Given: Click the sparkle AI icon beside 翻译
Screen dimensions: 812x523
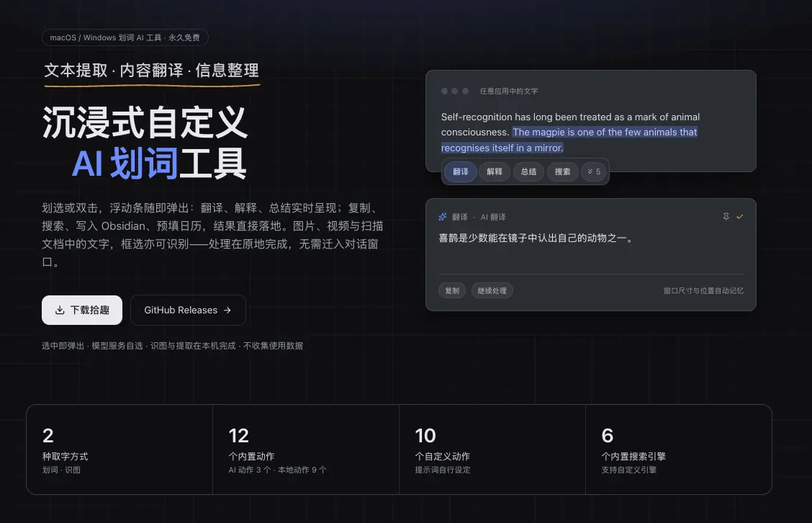Looking at the screenshot, I should tap(442, 217).
